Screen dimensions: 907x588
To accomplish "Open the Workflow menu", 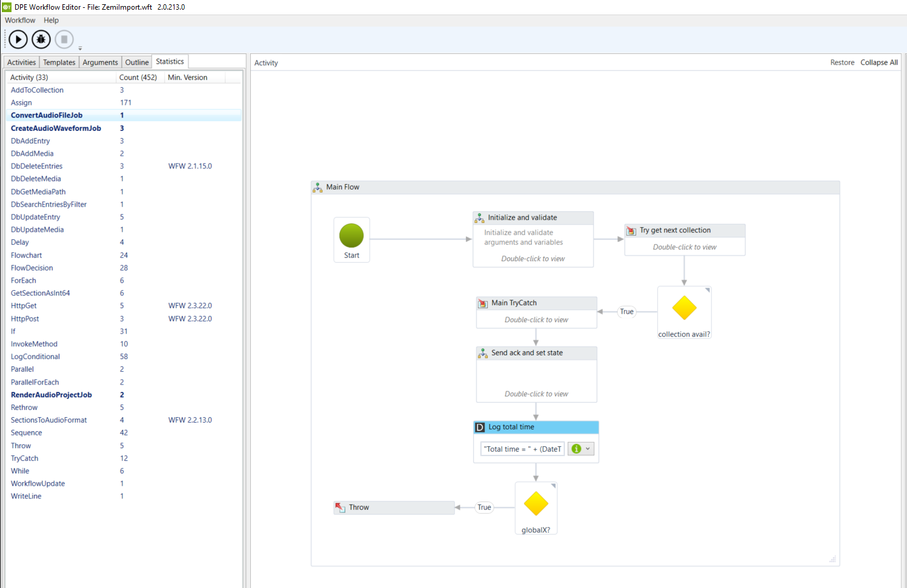I will [20, 21].
